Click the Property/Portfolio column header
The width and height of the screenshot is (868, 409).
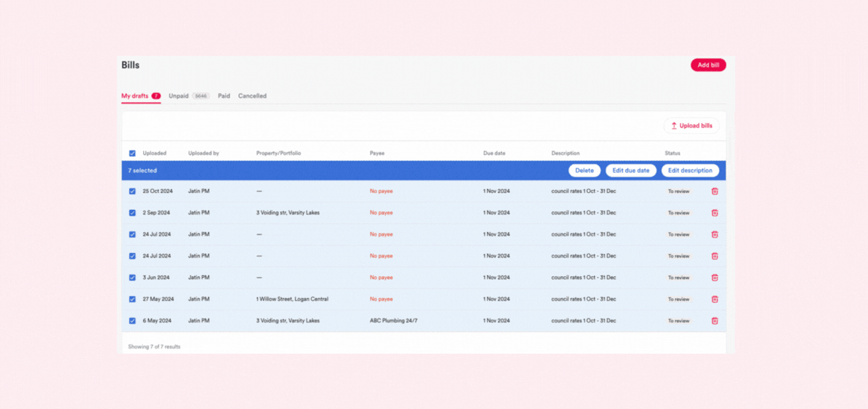coord(278,153)
